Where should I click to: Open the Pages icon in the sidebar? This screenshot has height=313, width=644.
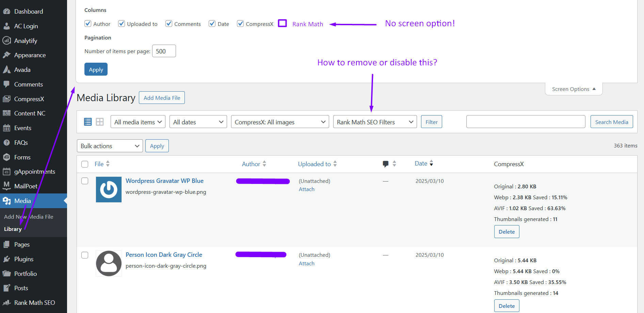[x=6, y=244]
